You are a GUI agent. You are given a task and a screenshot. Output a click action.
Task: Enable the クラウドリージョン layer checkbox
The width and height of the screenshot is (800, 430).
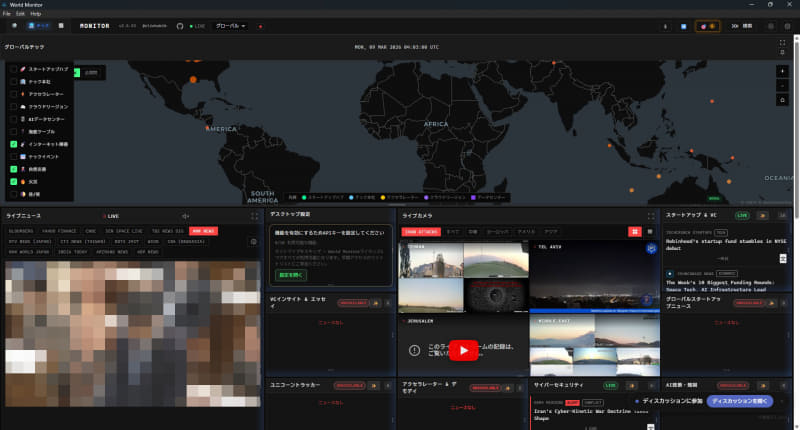[x=14, y=107]
